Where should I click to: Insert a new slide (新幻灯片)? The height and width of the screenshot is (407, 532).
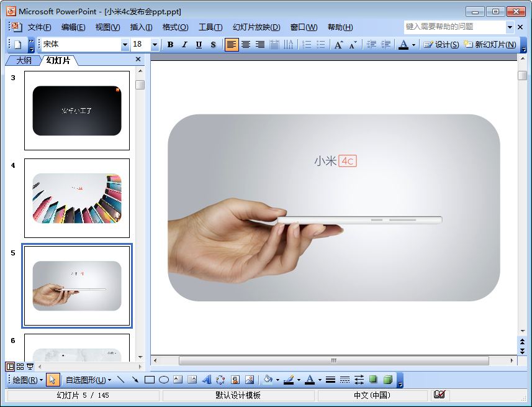[x=490, y=45]
